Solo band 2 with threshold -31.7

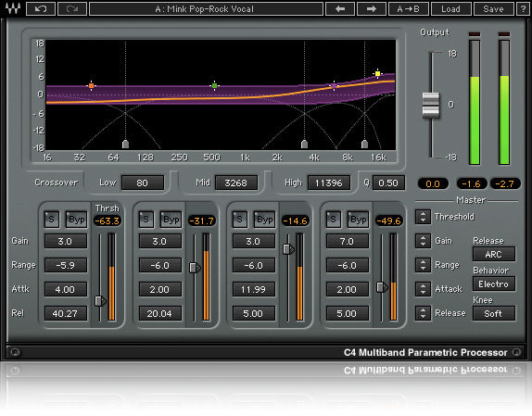tap(146, 220)
